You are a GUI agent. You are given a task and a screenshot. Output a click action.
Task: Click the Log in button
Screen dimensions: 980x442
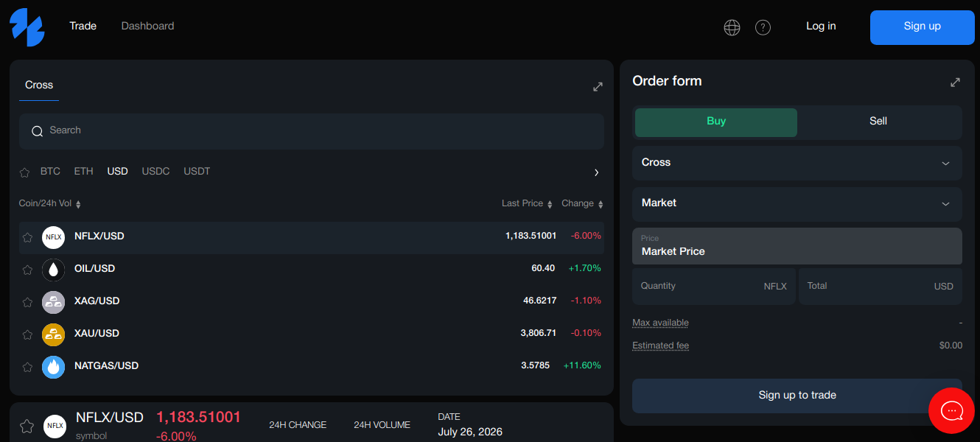click(821, 27)
